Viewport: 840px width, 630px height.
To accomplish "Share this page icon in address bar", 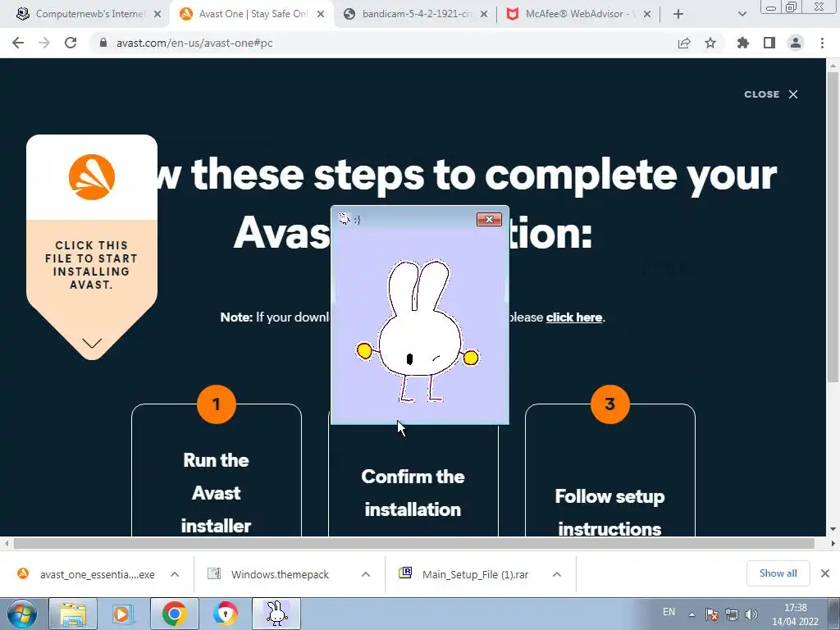I will [684, 43].
